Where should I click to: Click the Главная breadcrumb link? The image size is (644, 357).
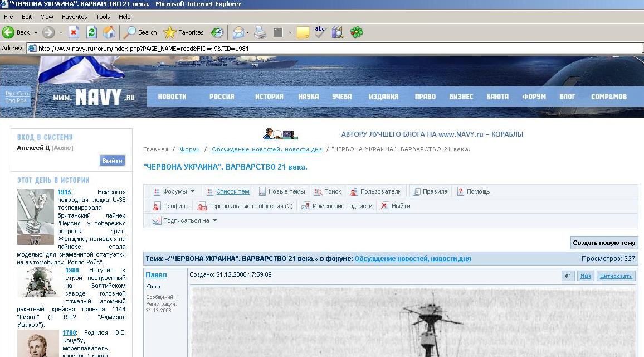[x=155, y=149]
